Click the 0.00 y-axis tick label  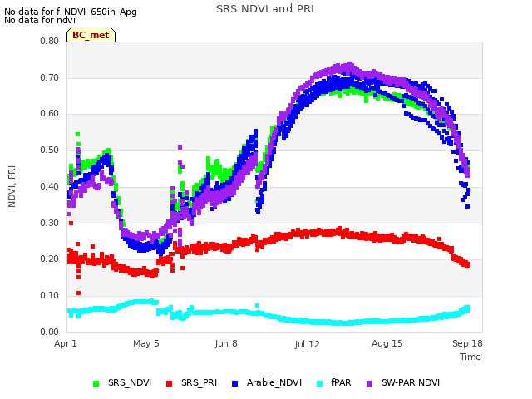(50, 332)
